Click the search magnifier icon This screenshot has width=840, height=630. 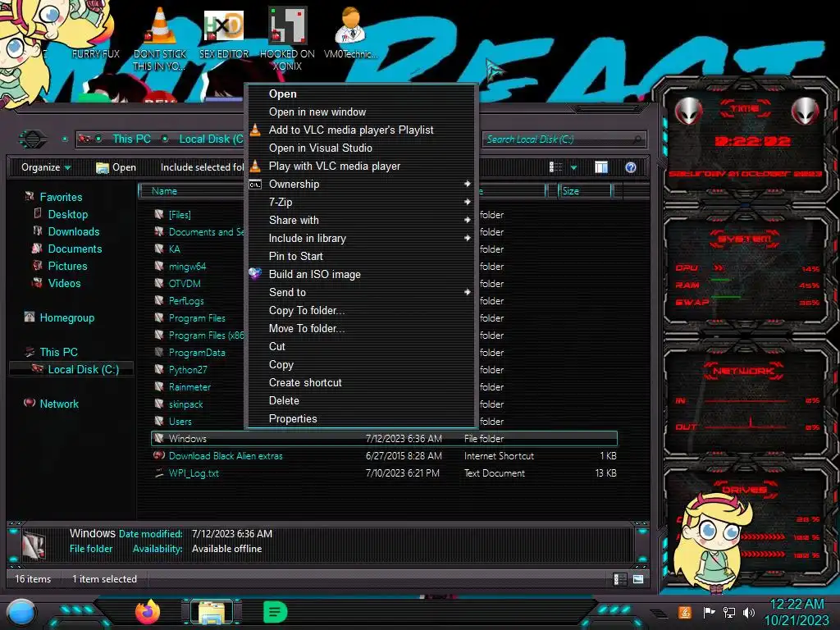[x=637, y=139]
